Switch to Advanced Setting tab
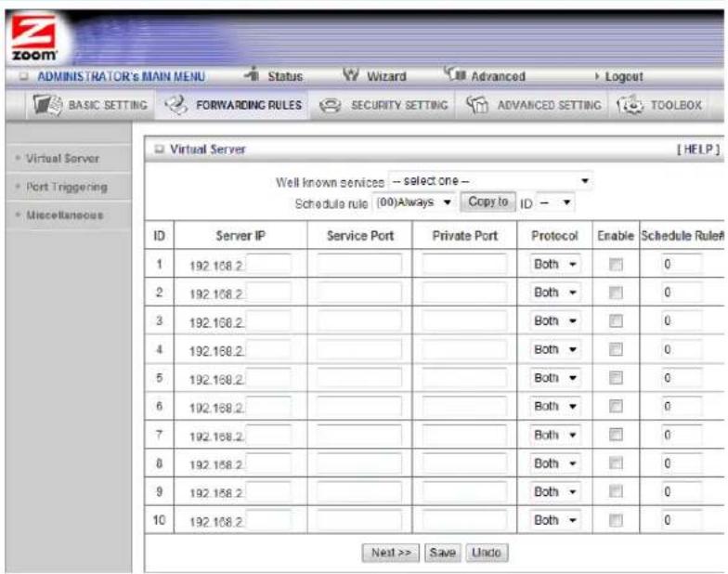The image size is (728, 574). pyautogui.click(x=550, y=105)
